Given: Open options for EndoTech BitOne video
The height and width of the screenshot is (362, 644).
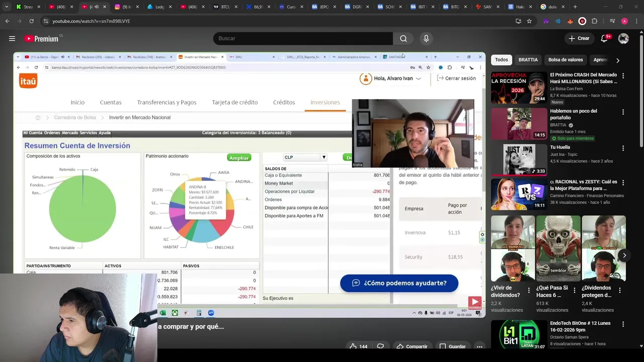Looking at the screenshot, I should click(x=623, y=324).
